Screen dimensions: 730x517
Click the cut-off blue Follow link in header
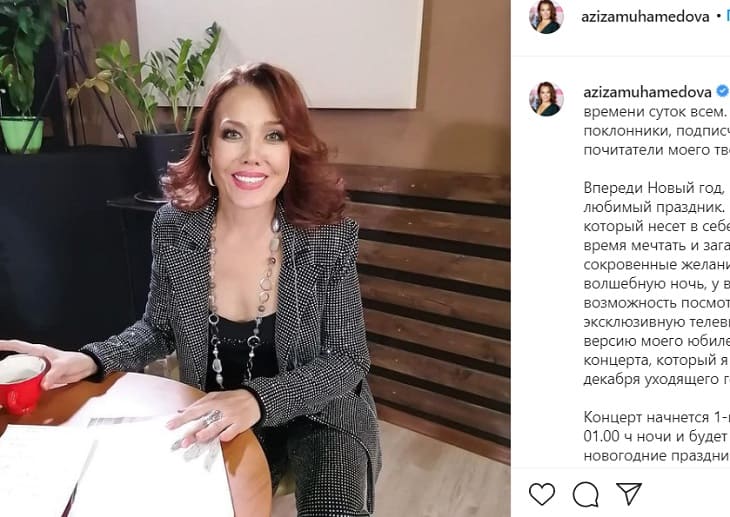pyautogui.click(x=727, y=17)
